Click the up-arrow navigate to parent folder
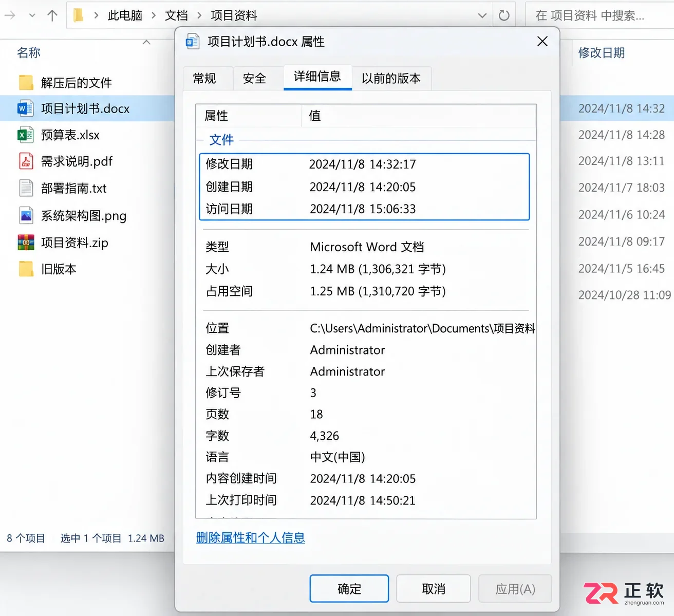The image size is (674, 616). pos(52,15)
